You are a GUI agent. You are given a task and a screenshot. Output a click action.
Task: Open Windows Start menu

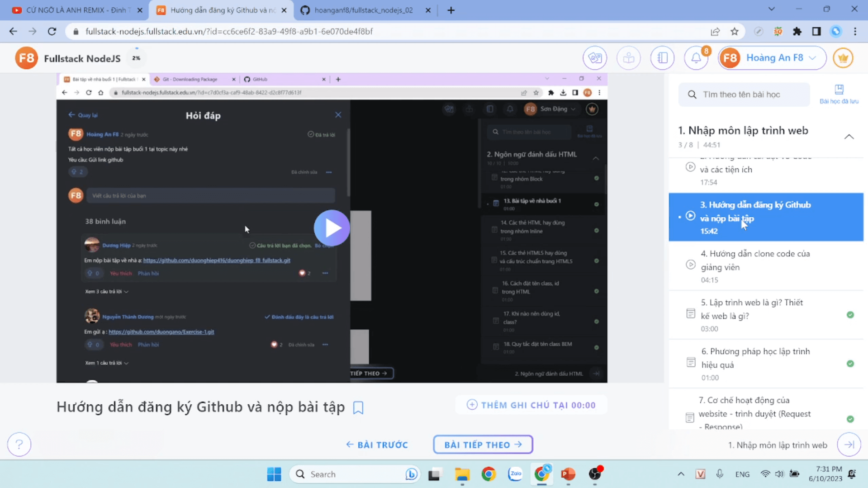(274, 474)
